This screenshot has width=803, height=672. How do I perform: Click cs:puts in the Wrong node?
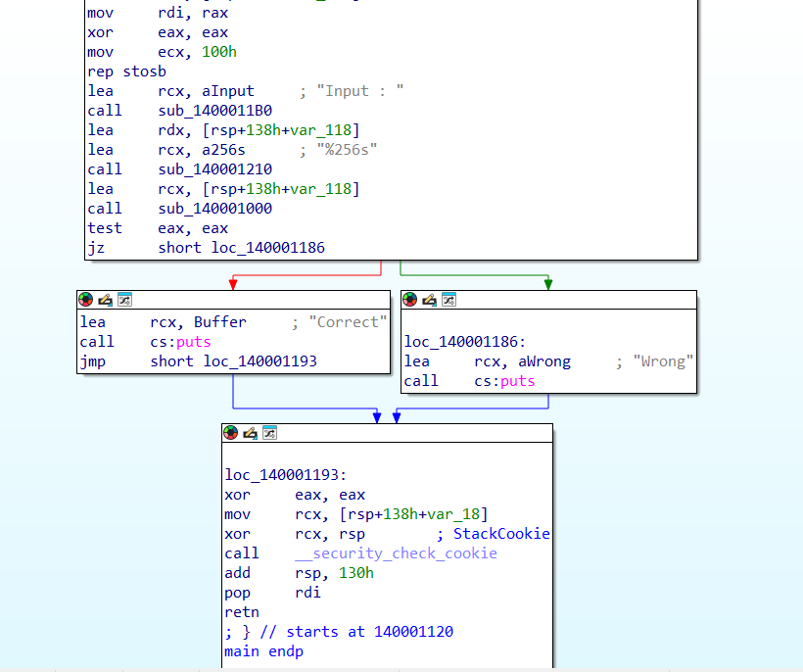(504, 382)
